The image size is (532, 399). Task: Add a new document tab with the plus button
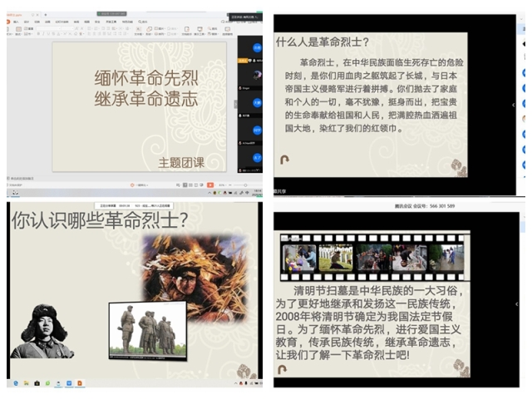pyautogui.click(x=46, y=15)
